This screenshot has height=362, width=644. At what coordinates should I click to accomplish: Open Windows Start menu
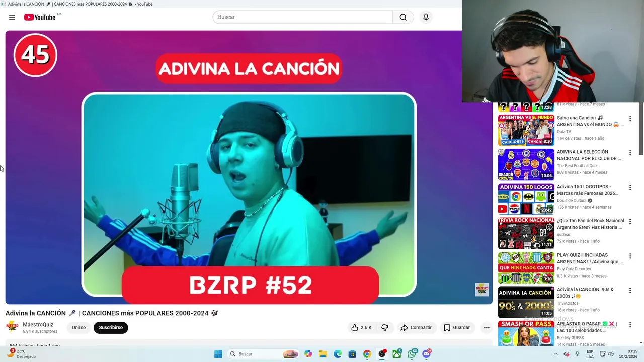click(218, 354)
